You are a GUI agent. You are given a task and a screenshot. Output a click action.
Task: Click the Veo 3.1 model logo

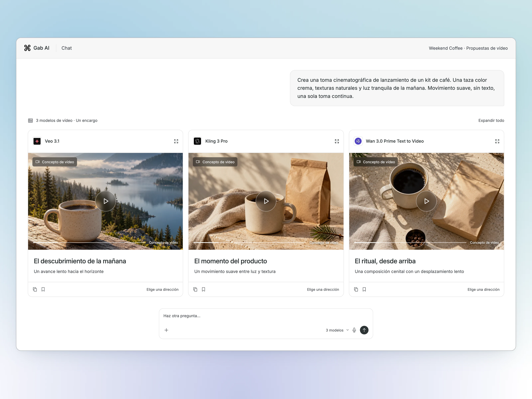[x=37, y=141]
